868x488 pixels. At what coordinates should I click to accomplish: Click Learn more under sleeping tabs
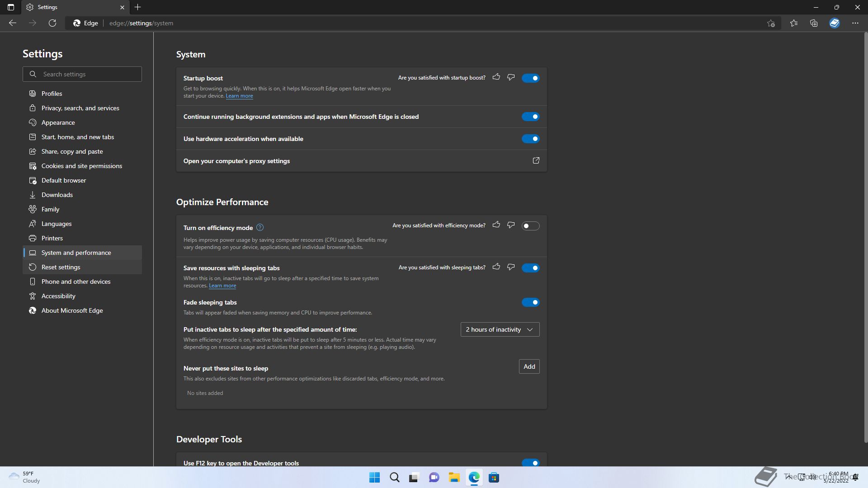(222, 286)
